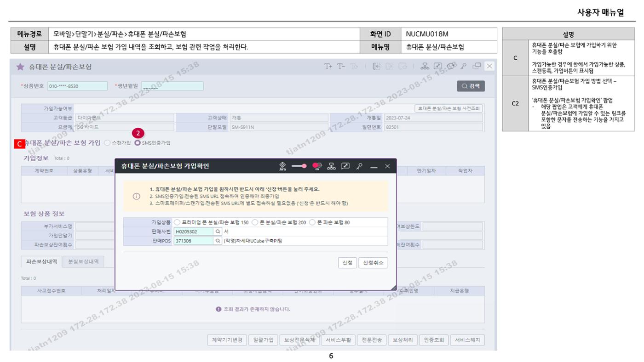Select 스캔가입 radio option
The image size is (644, 362).
(107, 143)
